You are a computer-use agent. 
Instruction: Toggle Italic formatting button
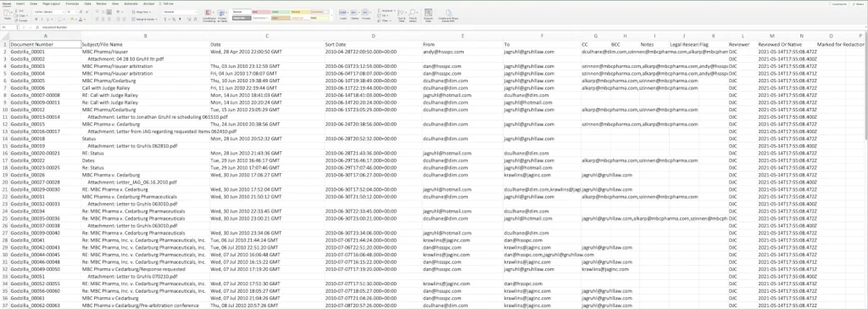42,19
